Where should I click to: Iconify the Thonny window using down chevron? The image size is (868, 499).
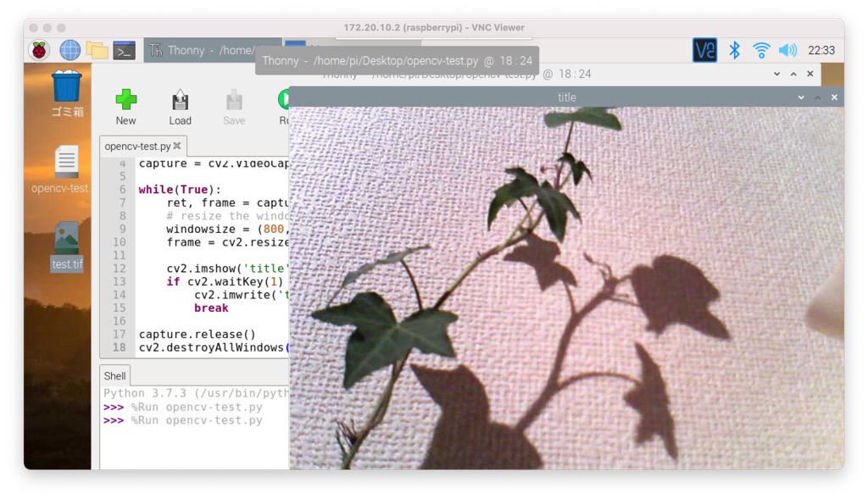coord(777,74)
